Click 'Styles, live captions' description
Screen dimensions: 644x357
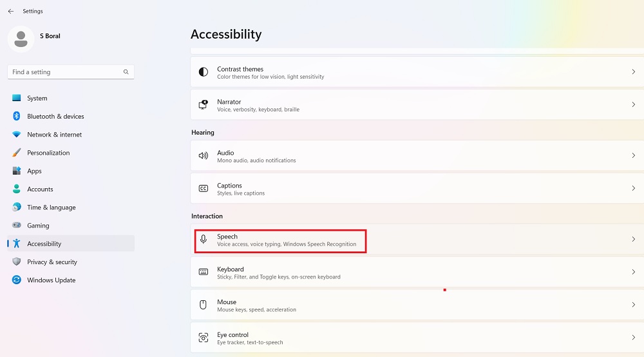241,193
